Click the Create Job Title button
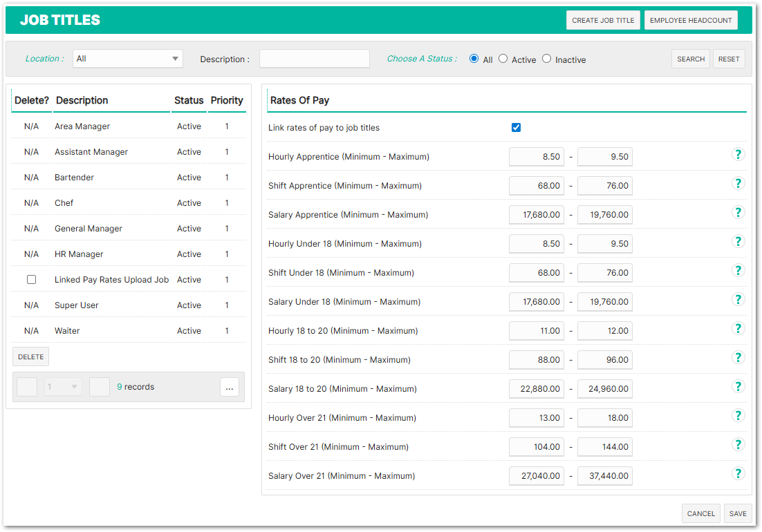Viewport: 762px width, 532px height. [603, 20]
